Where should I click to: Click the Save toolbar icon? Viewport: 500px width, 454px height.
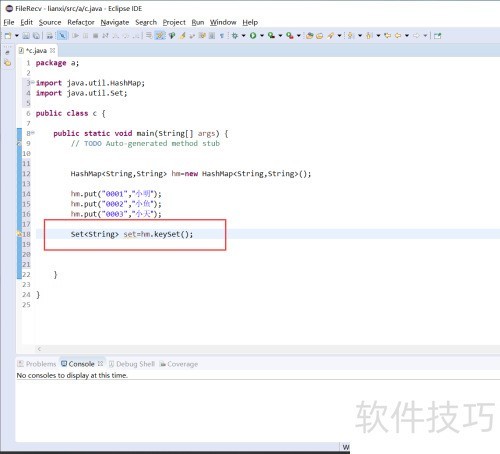pos(26,36)
